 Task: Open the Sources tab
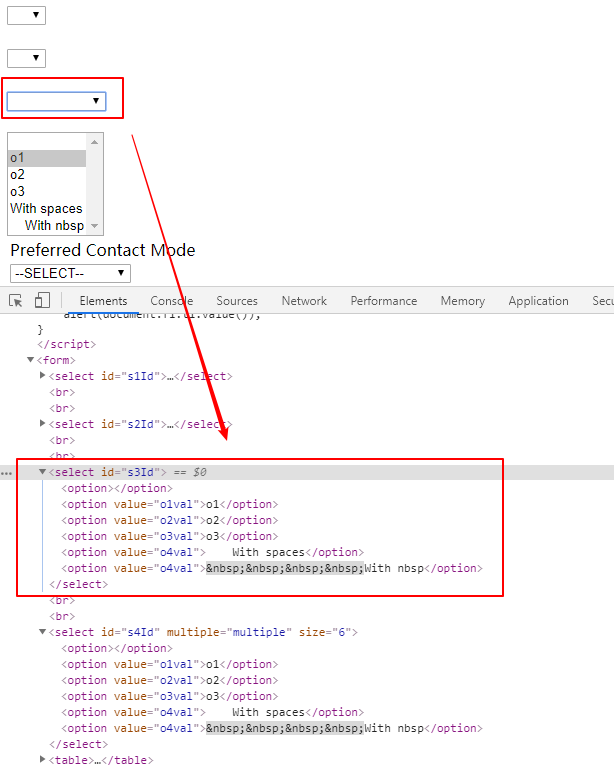tap(237, 301)
